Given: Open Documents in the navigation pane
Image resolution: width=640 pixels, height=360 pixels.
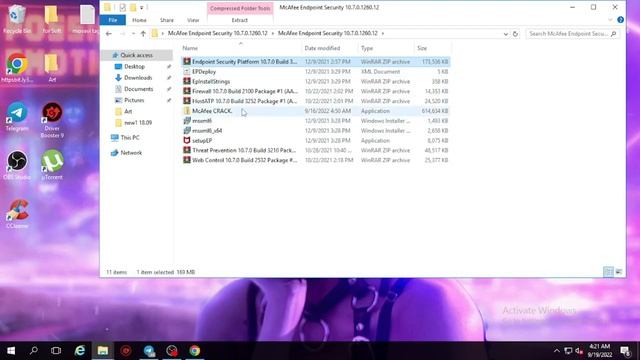Looking at the screenshot, I should pyautogui.click(x=138, y=89).
